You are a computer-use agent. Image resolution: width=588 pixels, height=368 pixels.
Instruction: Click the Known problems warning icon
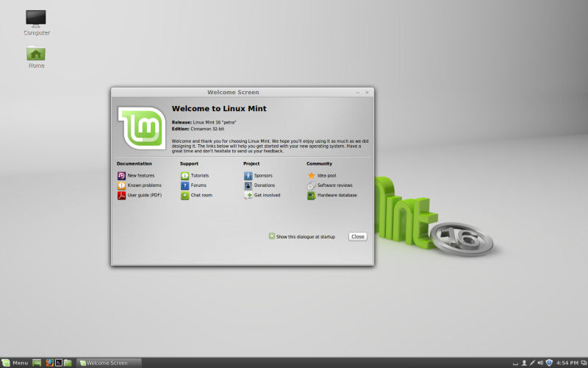[x=121, y=185]
